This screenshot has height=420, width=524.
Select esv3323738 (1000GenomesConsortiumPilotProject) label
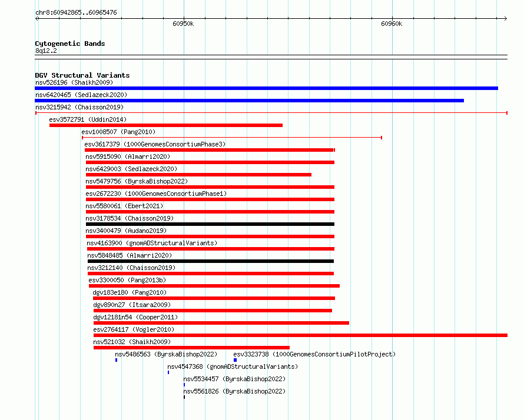tap(314, 354)
